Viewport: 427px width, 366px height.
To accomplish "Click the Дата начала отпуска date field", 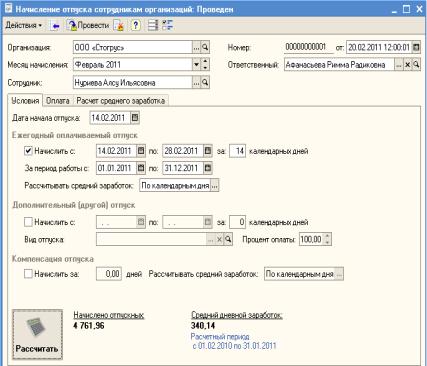I will click(x=110, y=118).
